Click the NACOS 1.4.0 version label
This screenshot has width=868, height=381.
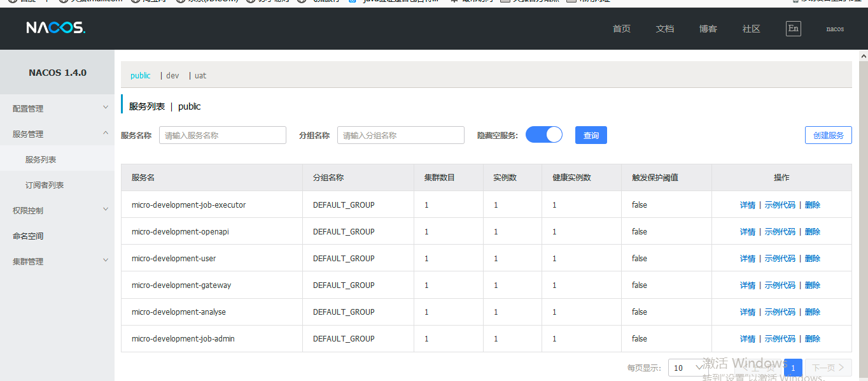57,73
